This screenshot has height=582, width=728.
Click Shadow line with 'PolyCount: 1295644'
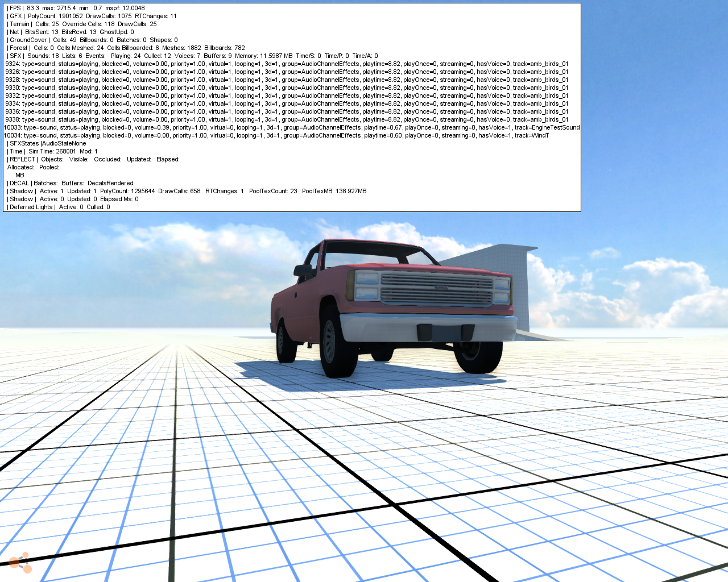click(x=187, y=191)
